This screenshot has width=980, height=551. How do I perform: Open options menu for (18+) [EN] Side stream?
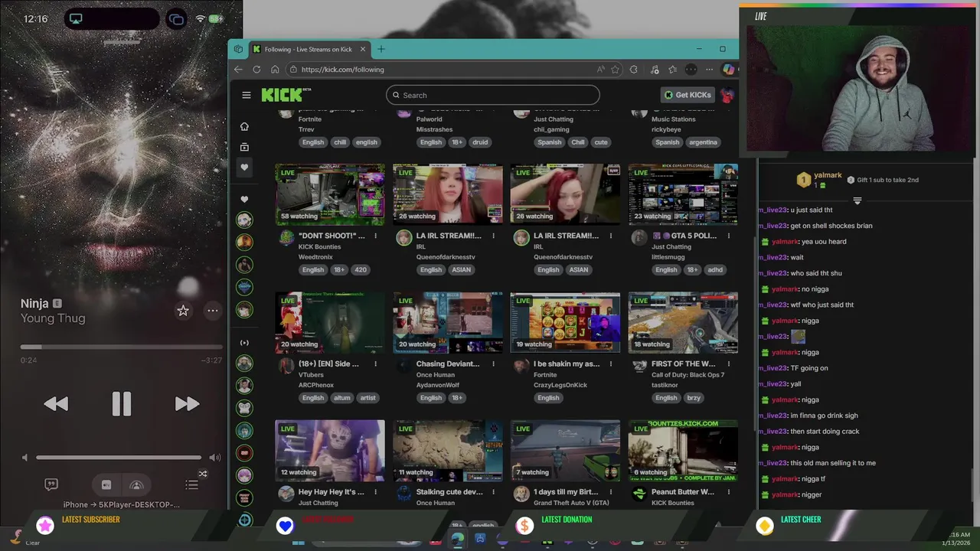click(375, 364)
